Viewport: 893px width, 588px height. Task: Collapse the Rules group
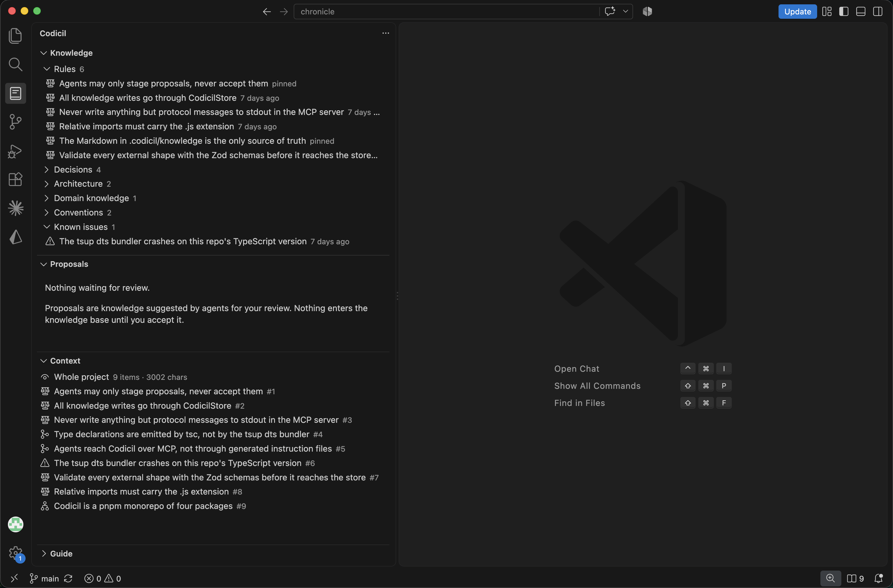[x=47, y=69]
